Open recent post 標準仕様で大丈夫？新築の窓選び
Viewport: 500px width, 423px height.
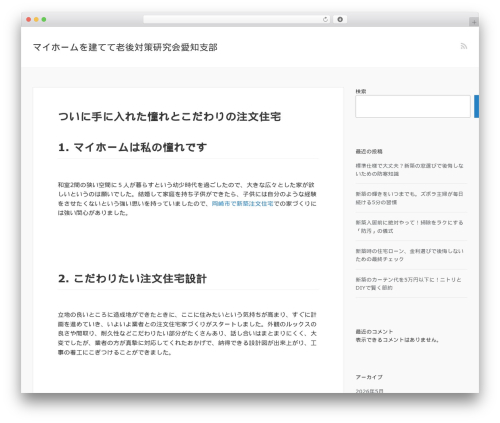coord(409,170)
